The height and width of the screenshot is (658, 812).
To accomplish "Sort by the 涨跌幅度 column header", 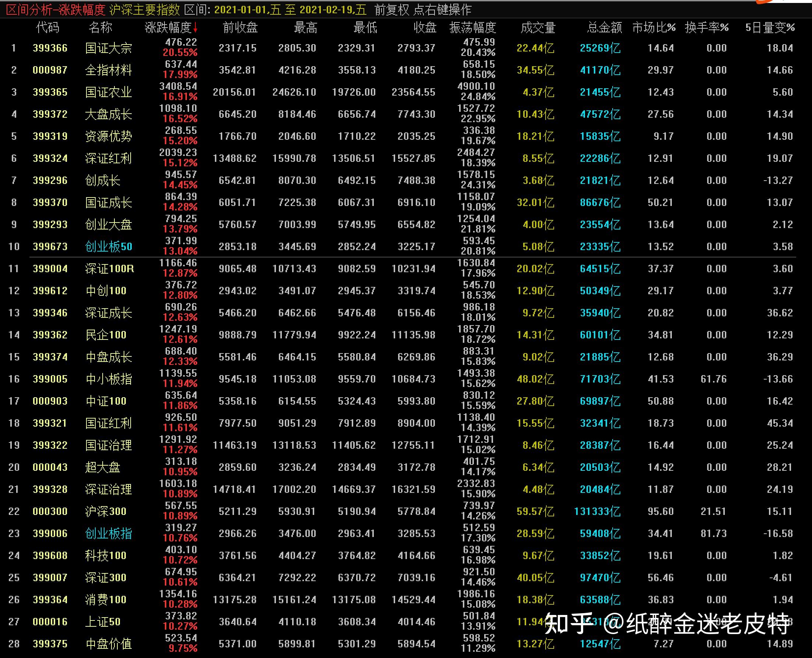I will pyautogui.click(x=168, y=28).
